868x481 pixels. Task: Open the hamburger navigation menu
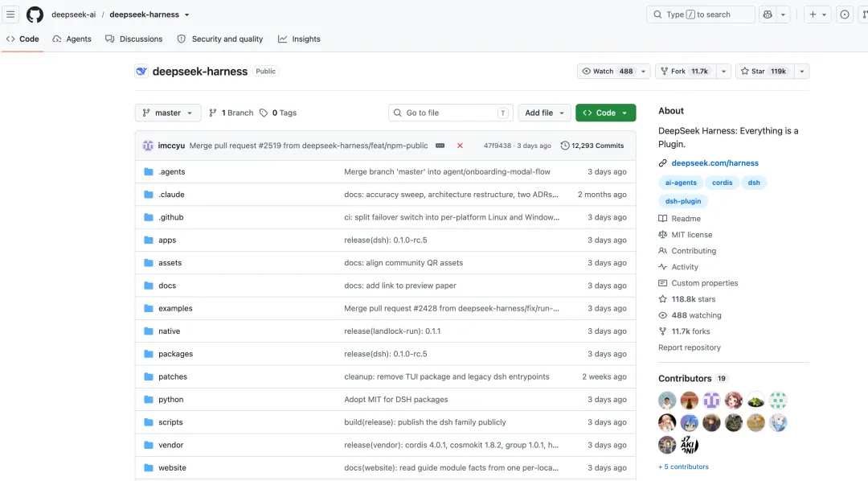(10, 14)
